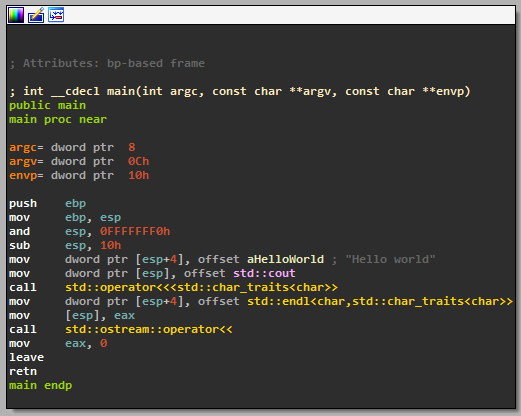Select the "Hello world" string comment
The height and width of the screenshot is (416, 521).
point(390,260)
